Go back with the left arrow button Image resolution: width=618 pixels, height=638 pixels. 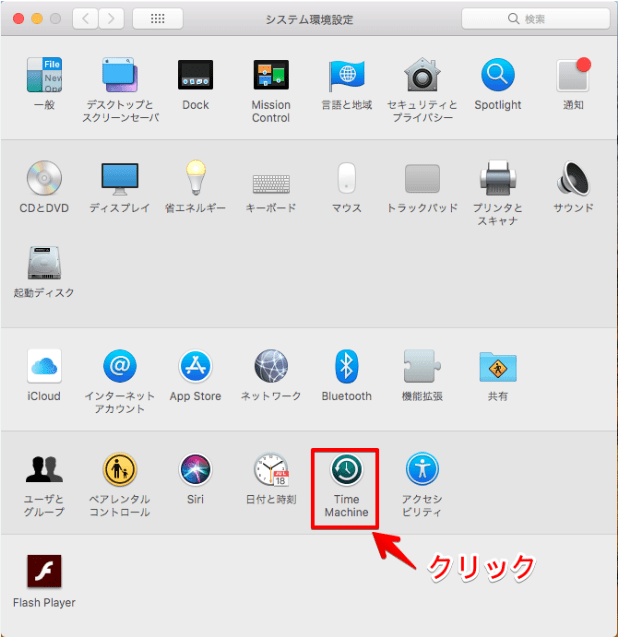point(85,18)
